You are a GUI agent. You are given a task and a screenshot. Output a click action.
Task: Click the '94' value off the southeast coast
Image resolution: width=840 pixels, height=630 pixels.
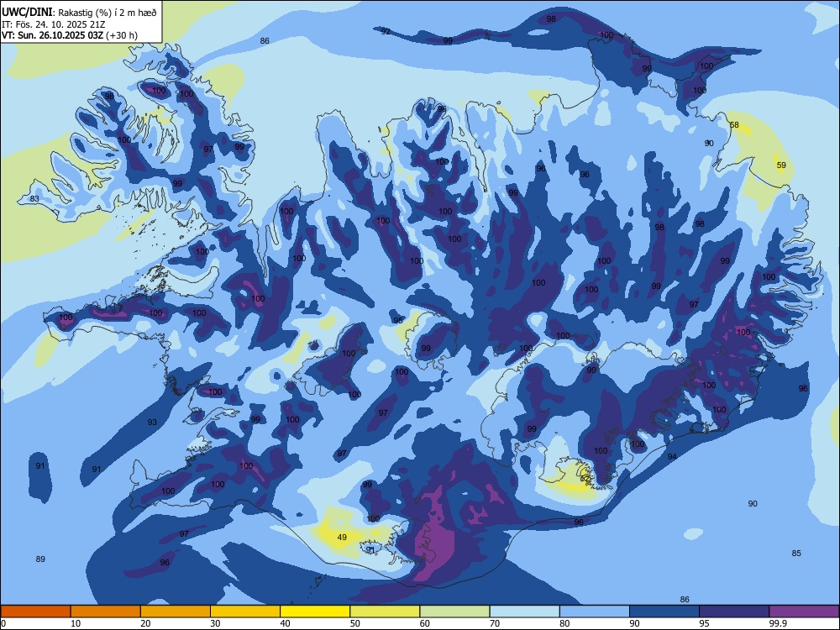click(x=672, y=456)
